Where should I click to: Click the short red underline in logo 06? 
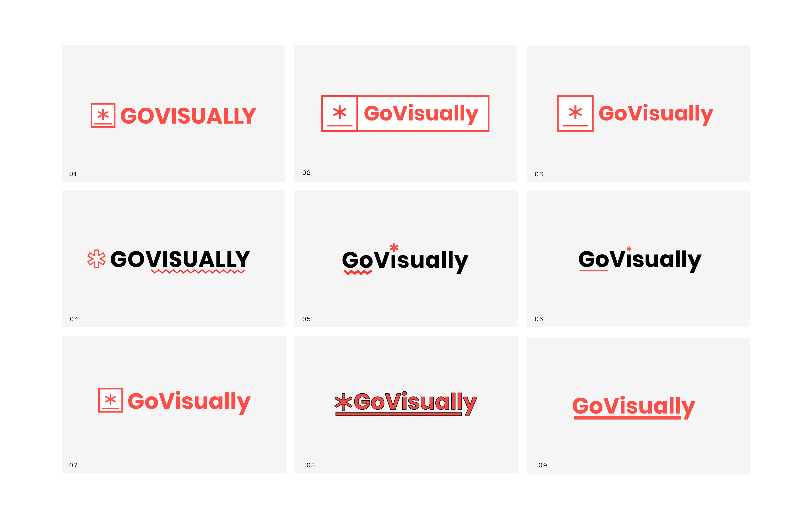coord(594,270)
